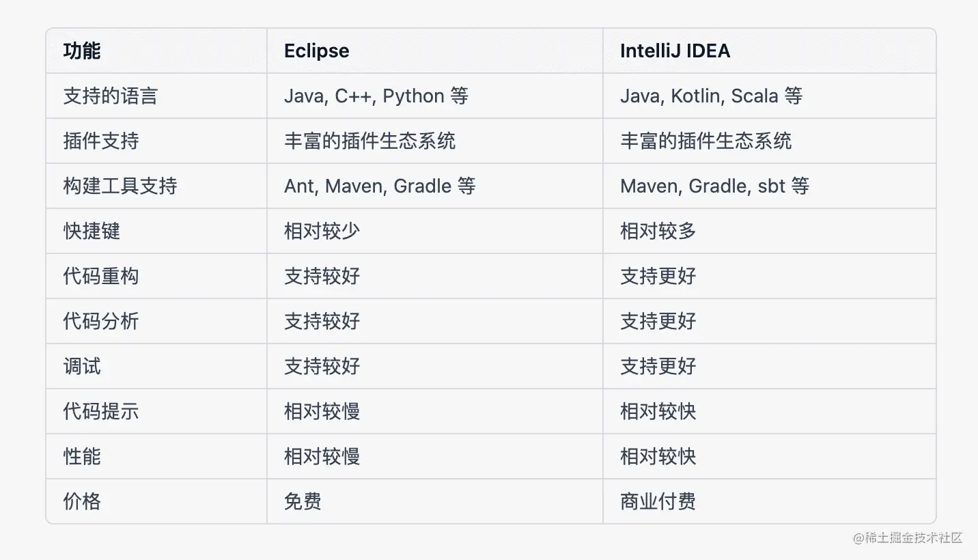Select the 快捷键 row label

click(92, 231)
